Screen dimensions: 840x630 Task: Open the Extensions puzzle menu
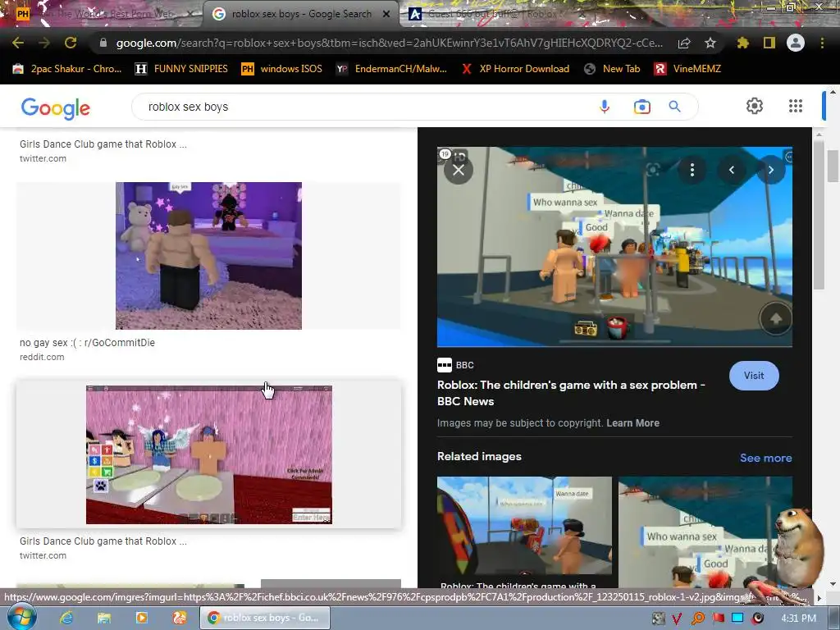[742, 43]
